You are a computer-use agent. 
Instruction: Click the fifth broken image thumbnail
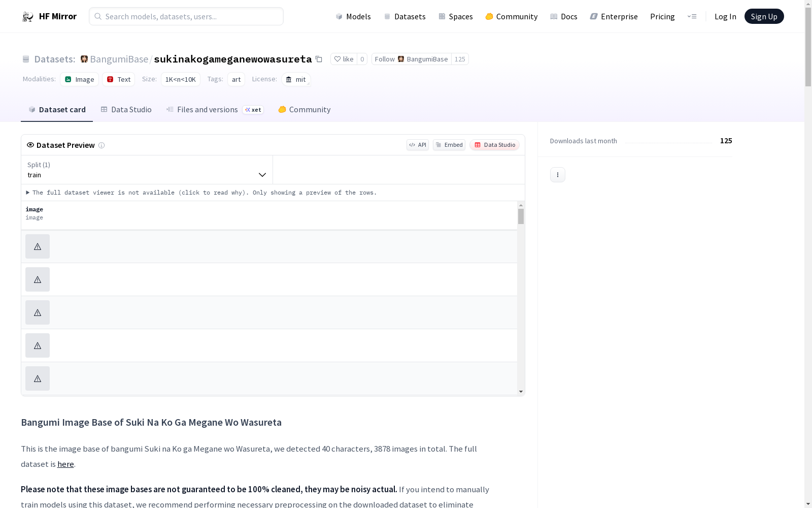38,378
